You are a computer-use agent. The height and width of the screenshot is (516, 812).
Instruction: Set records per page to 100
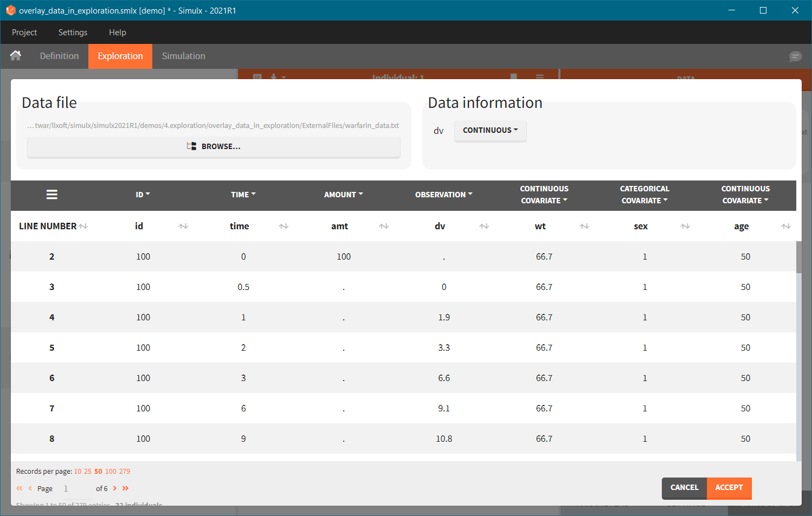tap(111, 471)
